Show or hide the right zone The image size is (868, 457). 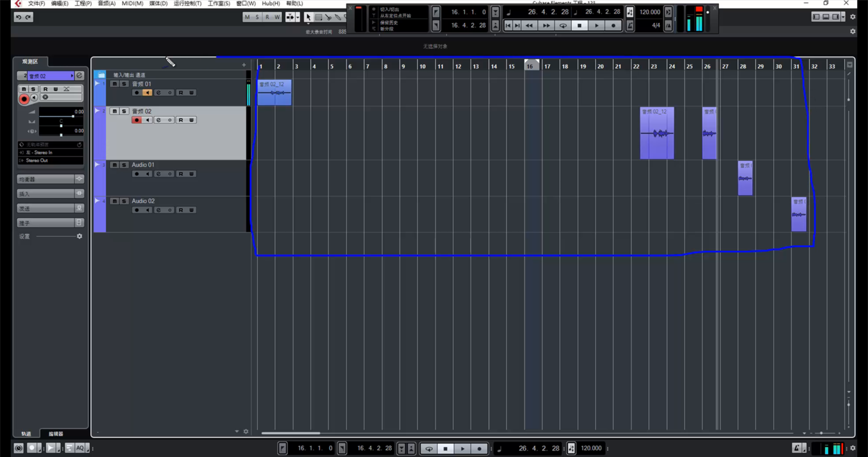click(835, 17)
